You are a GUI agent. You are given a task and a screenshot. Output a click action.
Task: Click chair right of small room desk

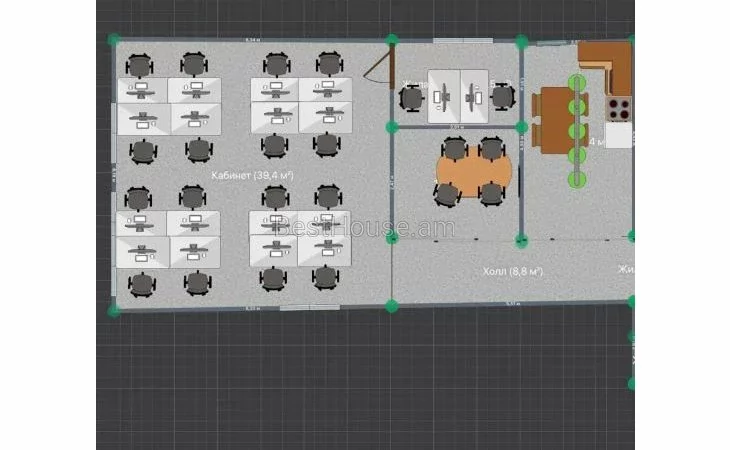click(503, 97)
